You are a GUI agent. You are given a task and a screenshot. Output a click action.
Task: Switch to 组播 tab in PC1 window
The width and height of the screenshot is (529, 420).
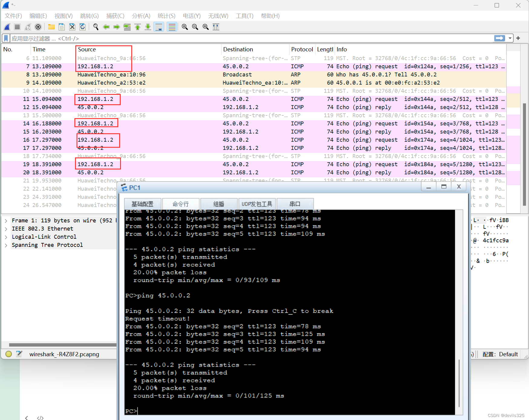click(219, 204)
